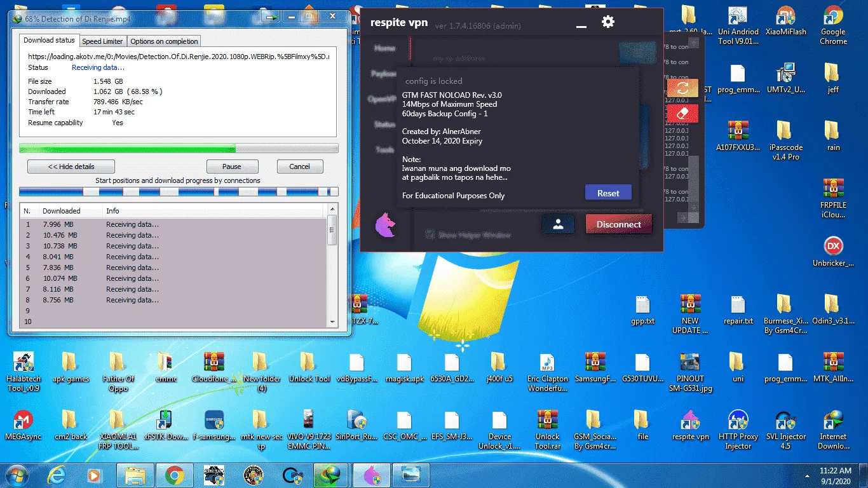The height and width of the screenshot is (488, 868).
Task: Open the Google Chrome desktop shortcut
Action: tap(833, 26)
